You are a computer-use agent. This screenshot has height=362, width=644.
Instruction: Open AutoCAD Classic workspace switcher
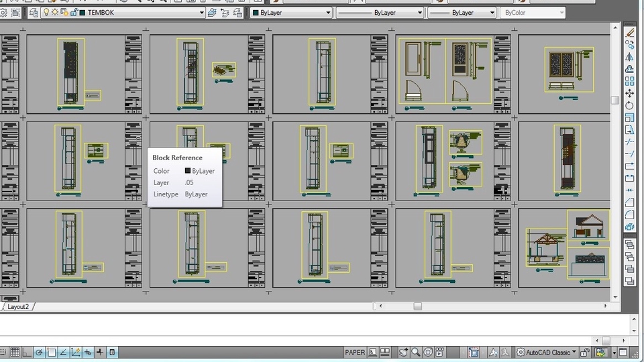pos(546,352)
